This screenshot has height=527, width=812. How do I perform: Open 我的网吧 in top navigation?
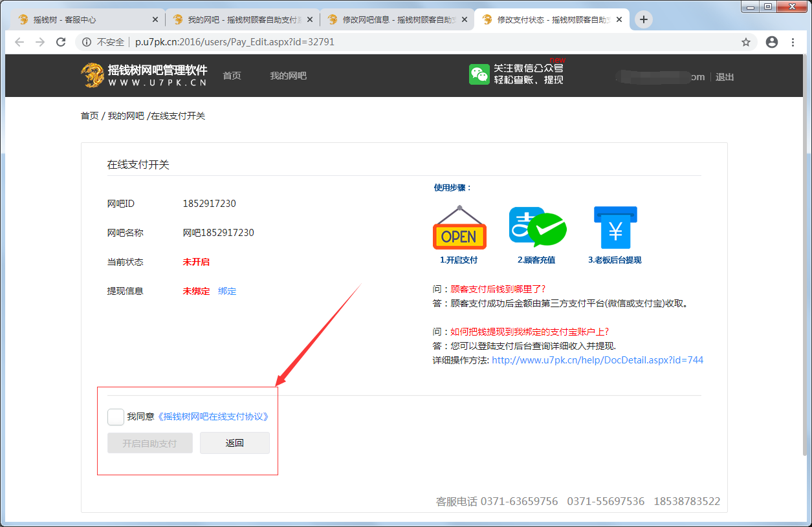tap(288, 76)
